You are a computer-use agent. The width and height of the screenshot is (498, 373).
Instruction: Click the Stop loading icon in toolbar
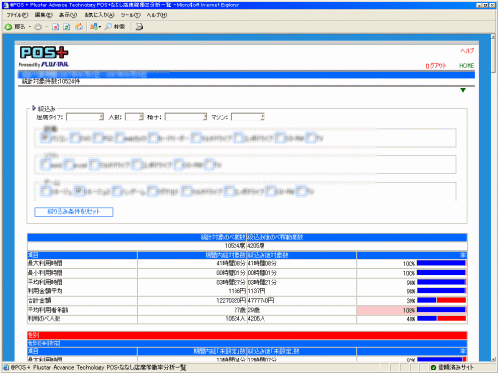pyautogui.click(x=56, y=27)
